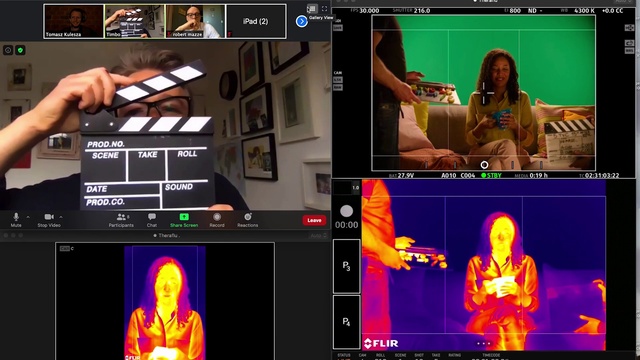
Task: Toggle the FLIR record circle button
Action: (x=347, y=211)
